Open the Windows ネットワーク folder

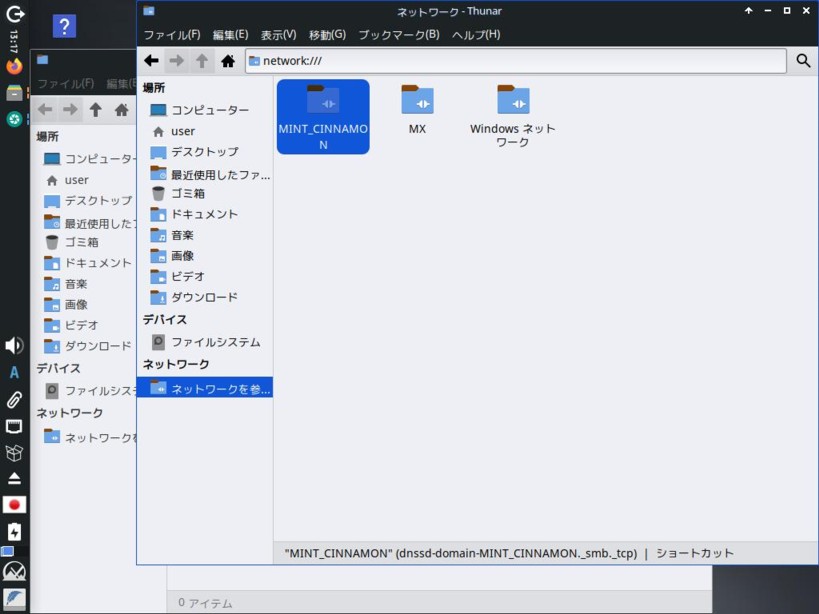pos(513,115)
